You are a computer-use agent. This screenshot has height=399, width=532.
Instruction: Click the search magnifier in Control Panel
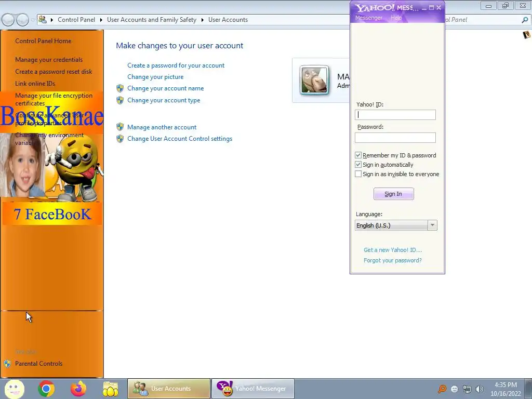pyautogui.click(x=525, y=20)
